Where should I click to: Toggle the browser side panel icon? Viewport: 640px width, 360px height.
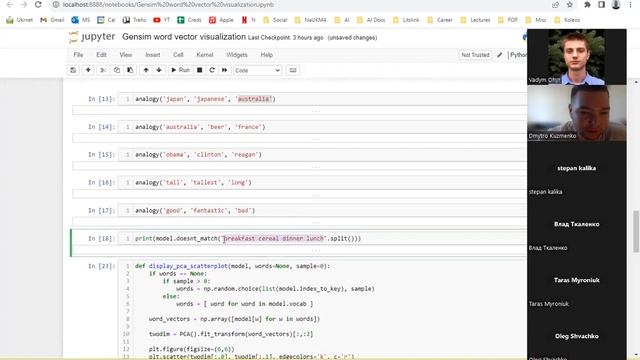click(x=602, y=4)
